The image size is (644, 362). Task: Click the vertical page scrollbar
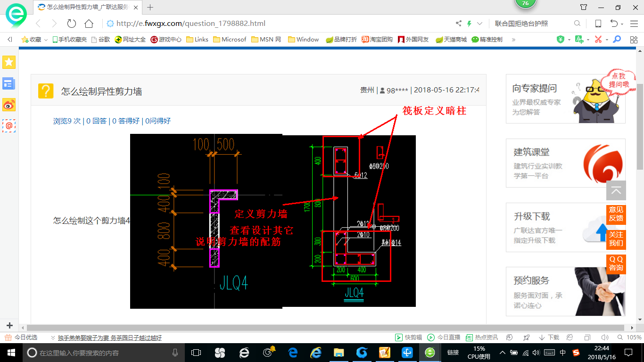pos(640,127)
